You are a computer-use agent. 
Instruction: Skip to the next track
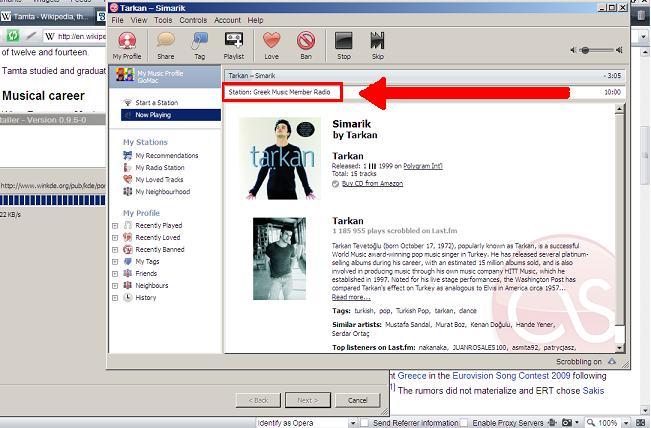[377, 46]
